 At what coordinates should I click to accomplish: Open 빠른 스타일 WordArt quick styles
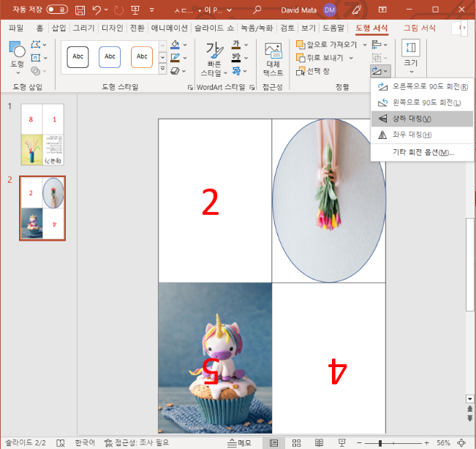tap(214, 59)
